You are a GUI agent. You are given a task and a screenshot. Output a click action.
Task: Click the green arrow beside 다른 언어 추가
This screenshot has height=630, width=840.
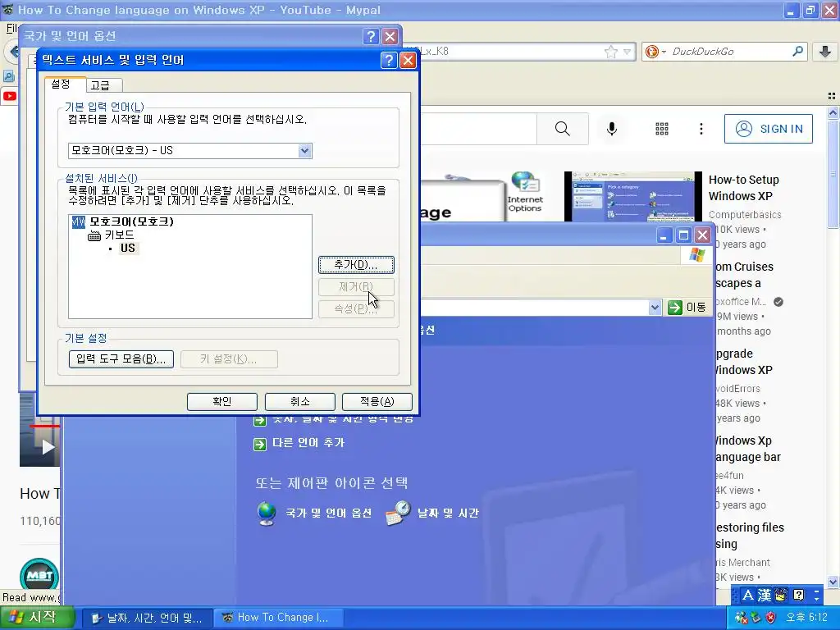pos(260,444)
